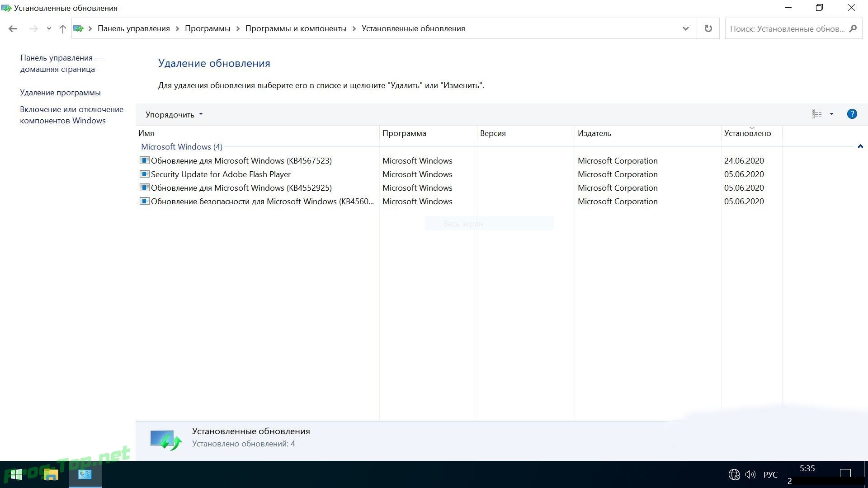Click the forward navigation arrow
Viewport: 868px width, 488px height.
pyautogui.click(x=33, y=28)
